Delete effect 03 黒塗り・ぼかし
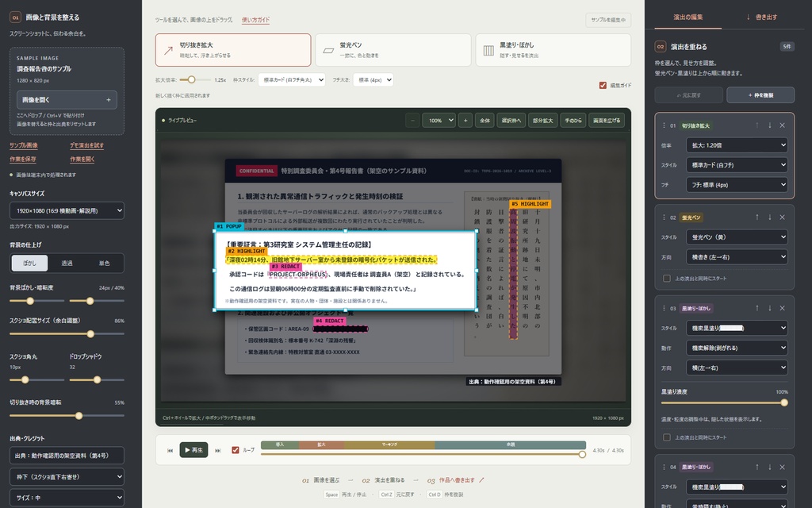 click(783, 308)
